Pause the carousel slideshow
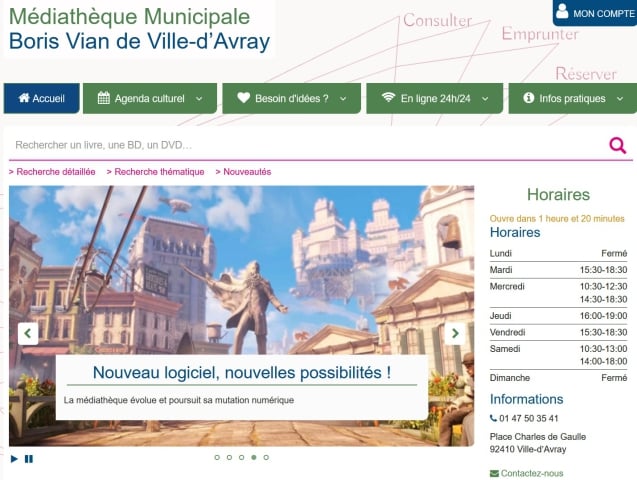Image resolution: width=637 pixels, height=480 pixels. [28, 459]
